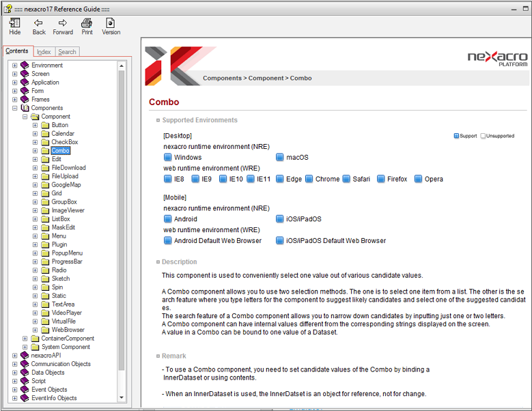Open the TextArea topic
The image size is (532, 411).
point(63,304)
